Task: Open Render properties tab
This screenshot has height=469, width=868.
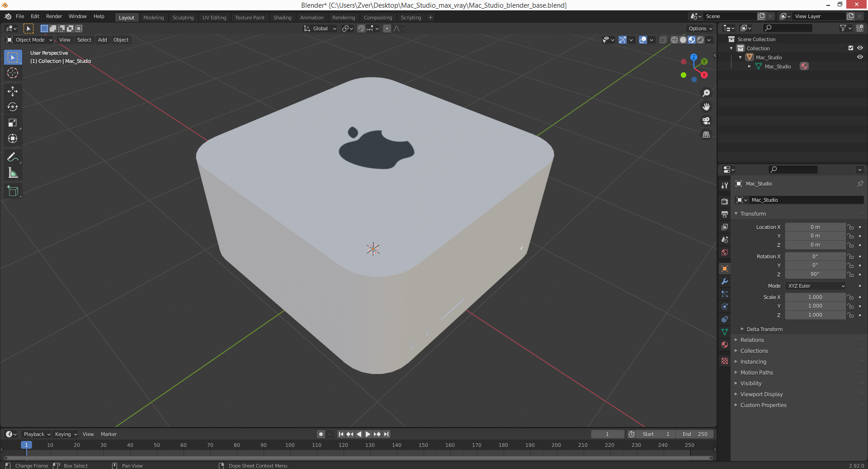Action: (725, 201)
